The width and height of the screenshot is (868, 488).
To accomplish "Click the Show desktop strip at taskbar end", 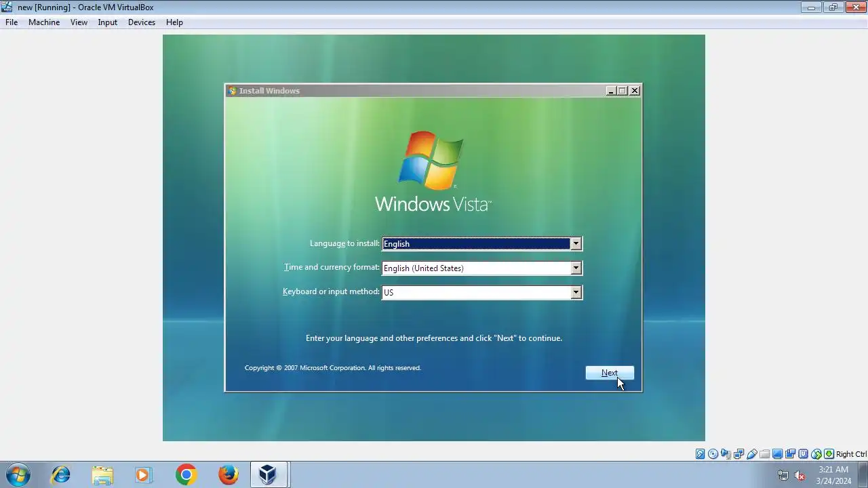I will pyautogui.click(x=863, y=475).
